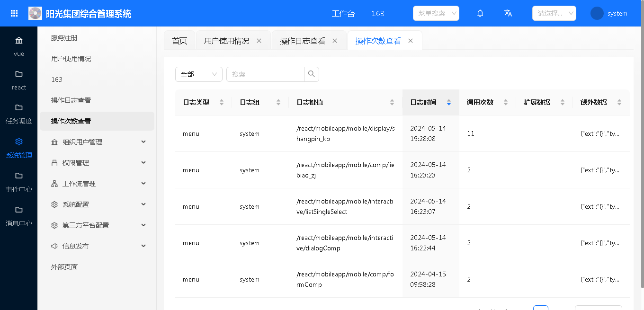This screenshot has width=644, height=310.
Task: Click the search magnifier button
Action: point(312,74)
